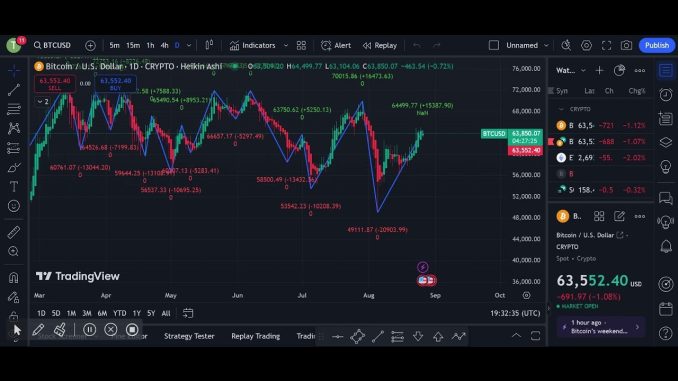
Task: Expand the favorite indicators dropdown arrow
Action: 285,45
